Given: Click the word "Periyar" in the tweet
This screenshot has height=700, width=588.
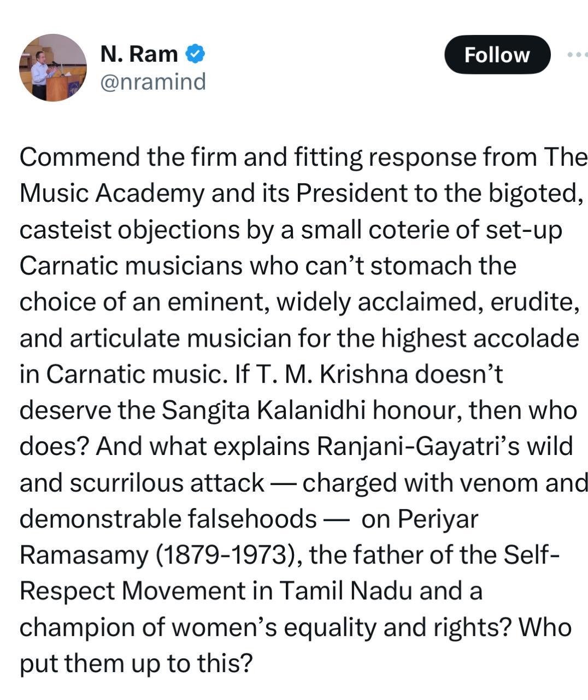Looking at the screenshot, I should point(438,518).
